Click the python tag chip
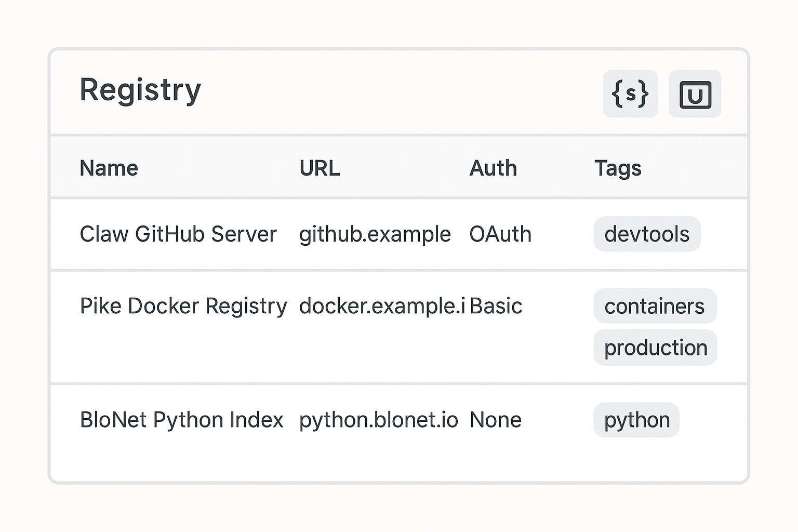 pyautogui.click(x=636, y=420)
